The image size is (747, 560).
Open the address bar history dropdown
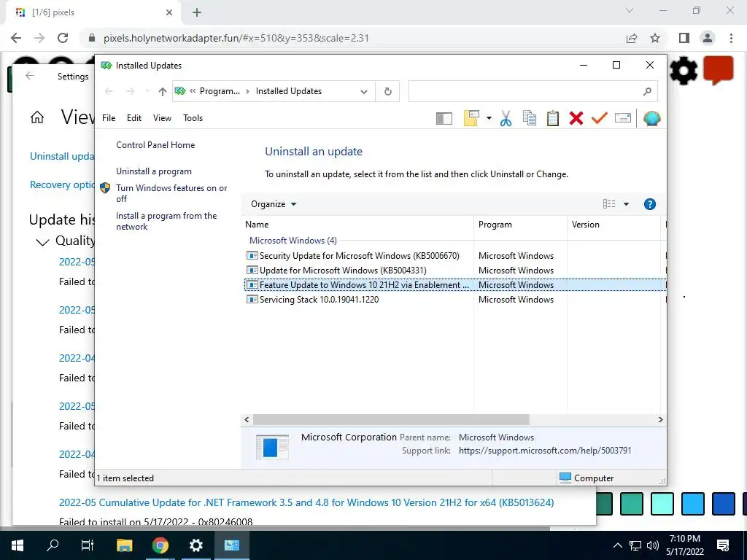point(364,91)
